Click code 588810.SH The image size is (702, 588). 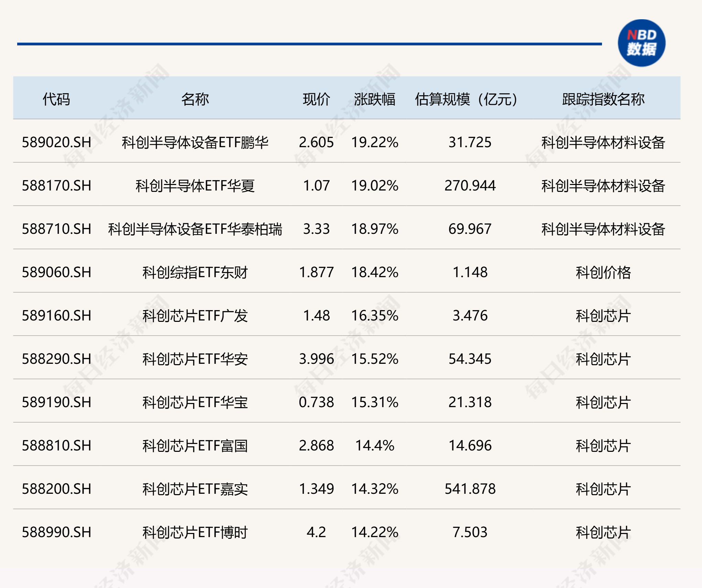pos(57,446)
